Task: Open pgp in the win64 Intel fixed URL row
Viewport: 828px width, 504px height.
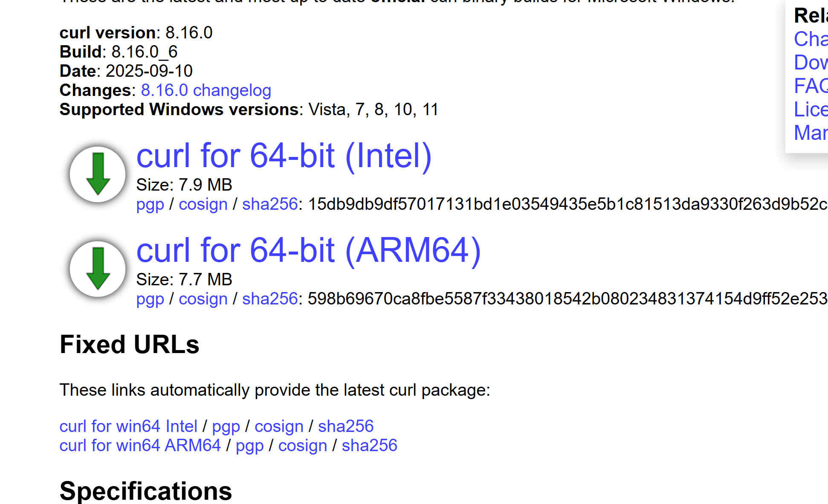Action: [226, 426]
